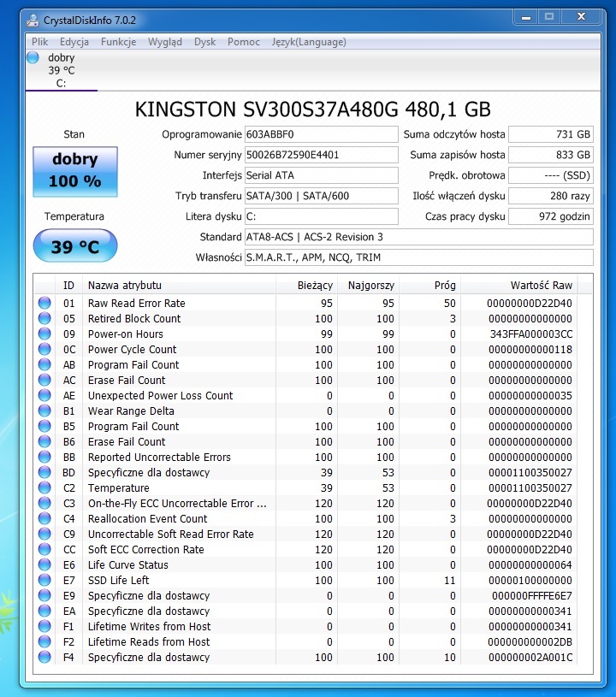Click status orb in row B6

[44, 441]
